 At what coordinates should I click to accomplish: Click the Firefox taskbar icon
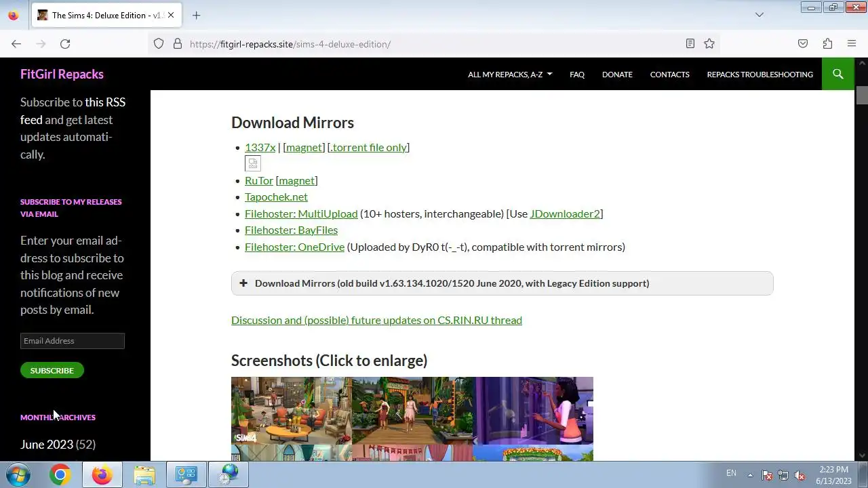102,474
